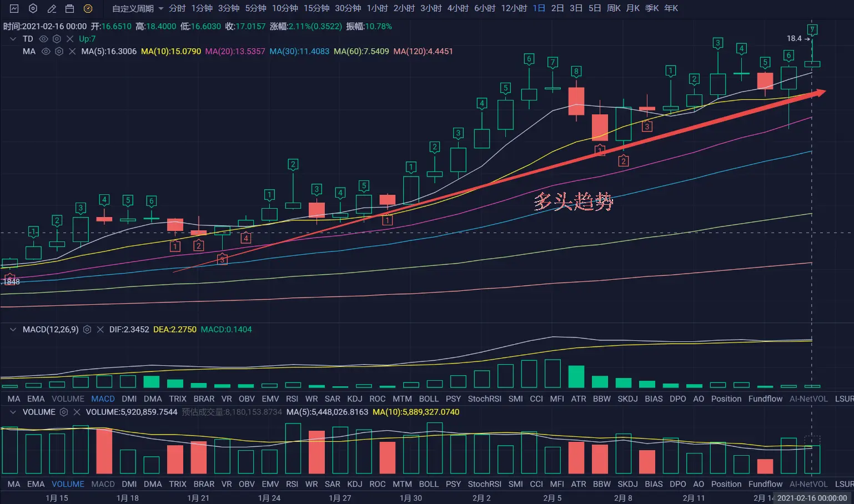Close the VOLUME indicator panel
Viewport: 854px width, 504px height.
pyautogui.click(x=77, y=412)
